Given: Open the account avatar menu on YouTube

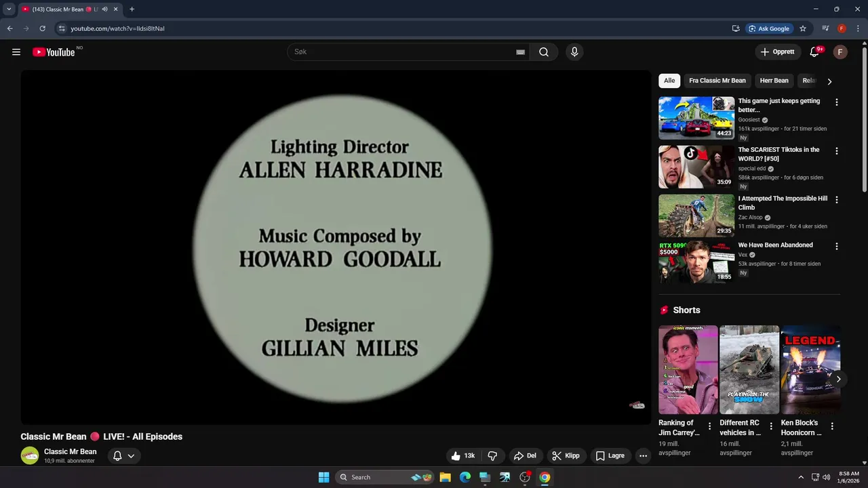Looking at the screenshot, I should (x=840, y=52).
